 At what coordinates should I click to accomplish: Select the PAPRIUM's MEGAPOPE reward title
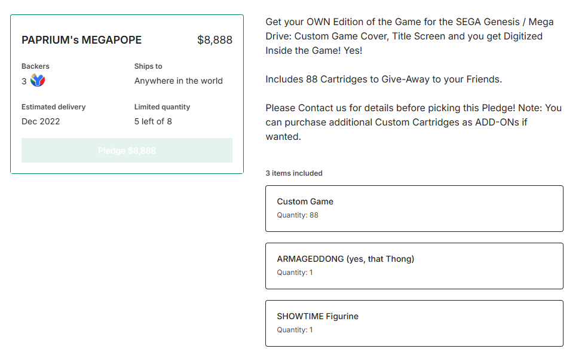point(81,40)
